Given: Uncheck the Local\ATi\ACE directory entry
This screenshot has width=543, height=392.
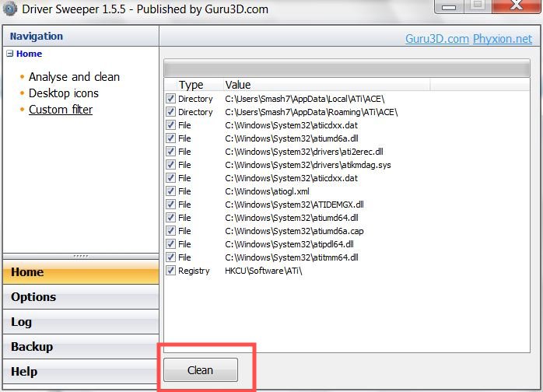Looking at the screenshot, I should click(170, 98).
